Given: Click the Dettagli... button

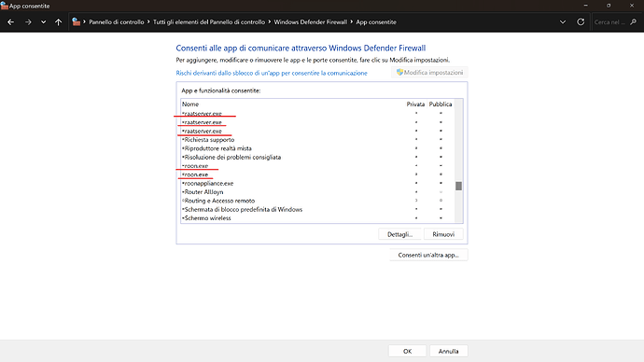Looking at the screenshot, I should pyautogui.click(x=399, y=234).
